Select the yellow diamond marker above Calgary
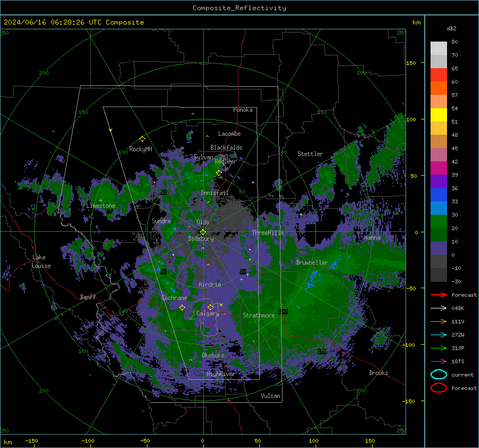 coord(210,307)
